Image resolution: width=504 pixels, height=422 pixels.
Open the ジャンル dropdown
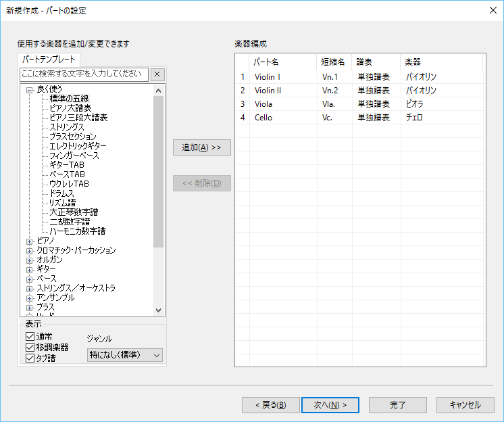[x=125, y=355]
